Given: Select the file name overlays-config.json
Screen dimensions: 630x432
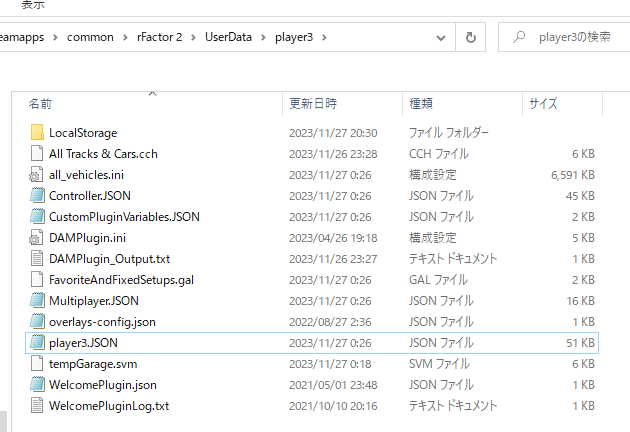Looking at the screenshot, I should click(x=102, y=321).
